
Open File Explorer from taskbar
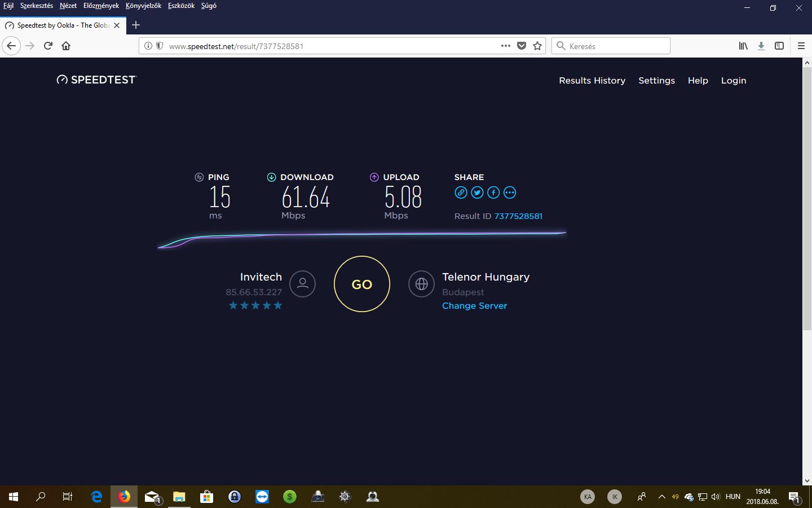[x=179, y=497]
